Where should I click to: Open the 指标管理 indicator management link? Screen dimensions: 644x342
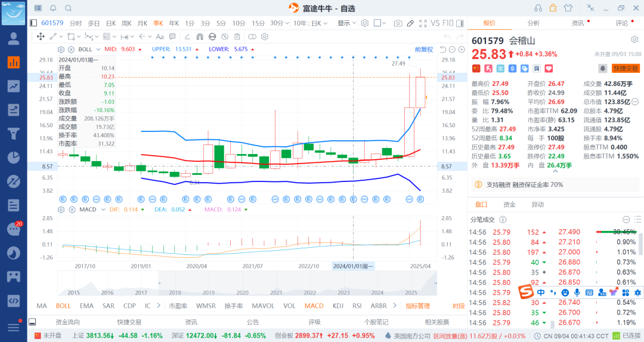(417, 306)
